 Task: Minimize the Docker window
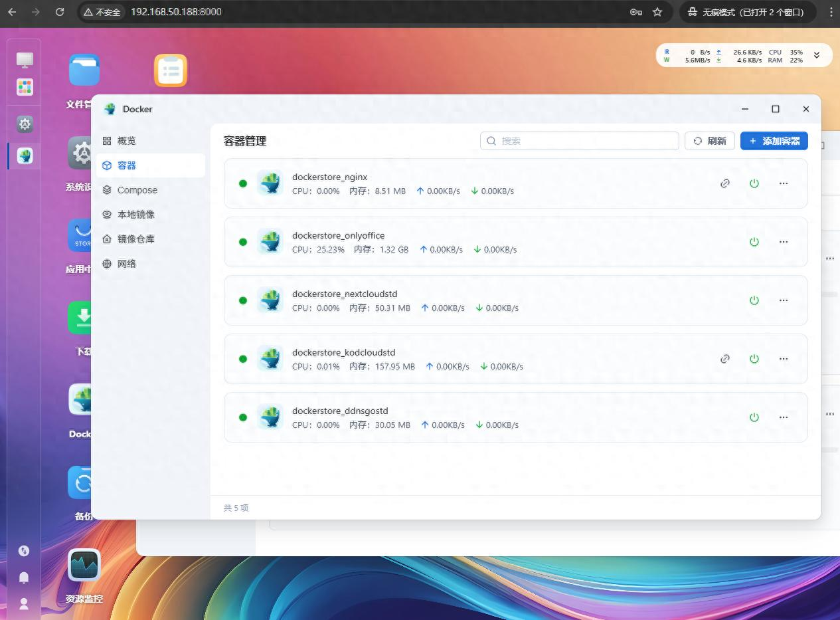(x=745, y=109)
